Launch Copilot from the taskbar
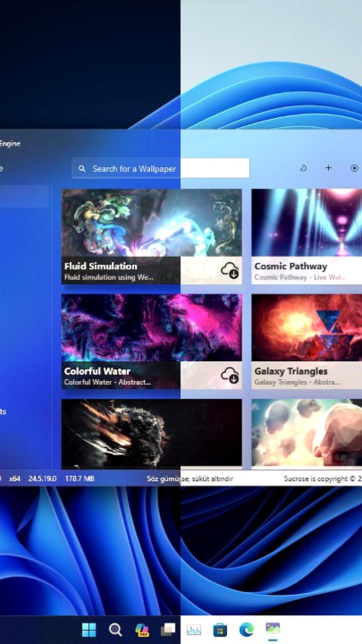This screenshot has height=644, width=362. click(142, 629)
